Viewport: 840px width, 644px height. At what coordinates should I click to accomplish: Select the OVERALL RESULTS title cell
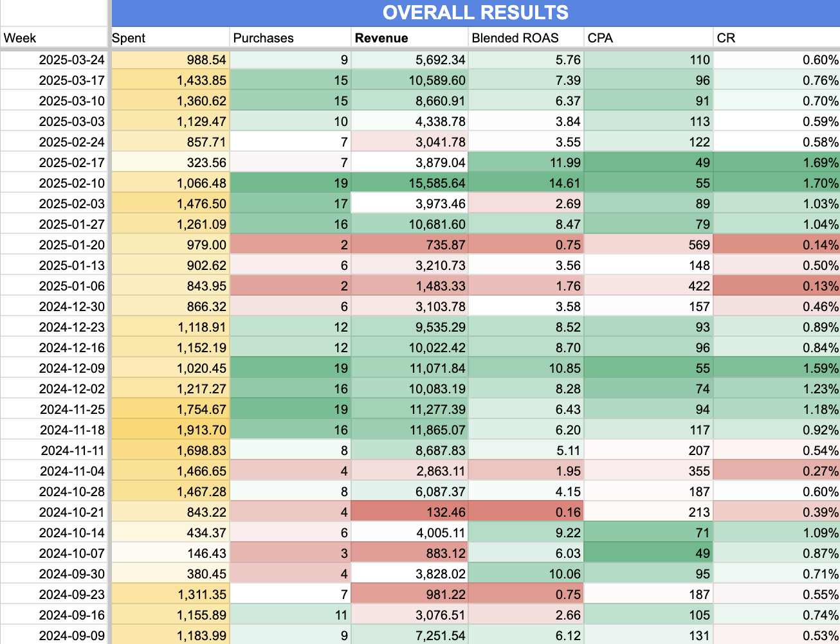(475, 13)
